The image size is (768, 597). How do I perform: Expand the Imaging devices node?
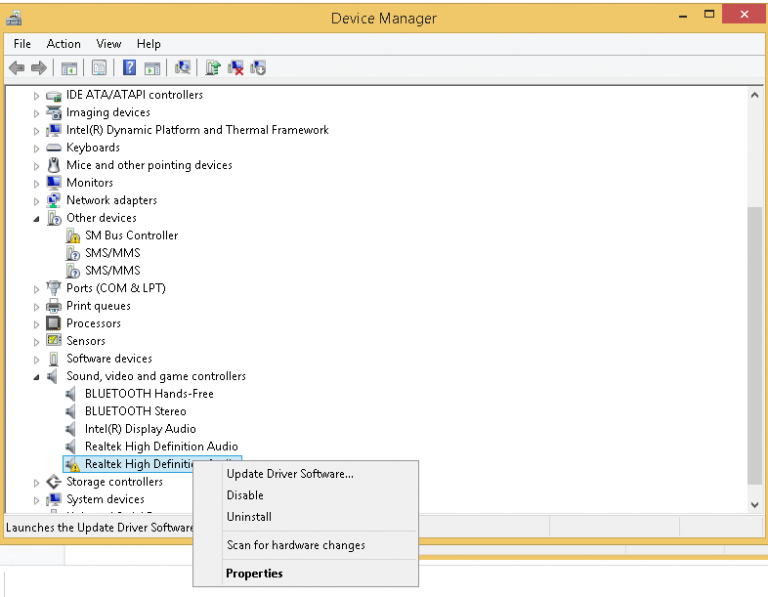[36, 114]
